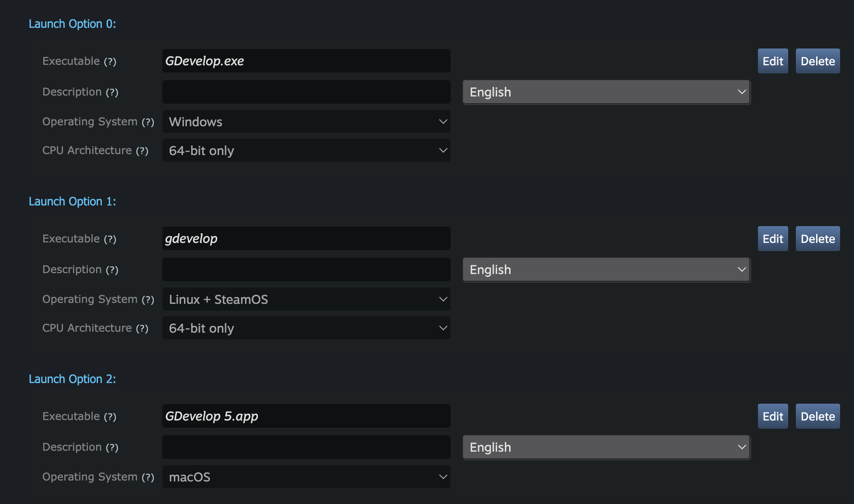
Task: Click the Operating System help icon under Launch Option 1
Action: 148,300
